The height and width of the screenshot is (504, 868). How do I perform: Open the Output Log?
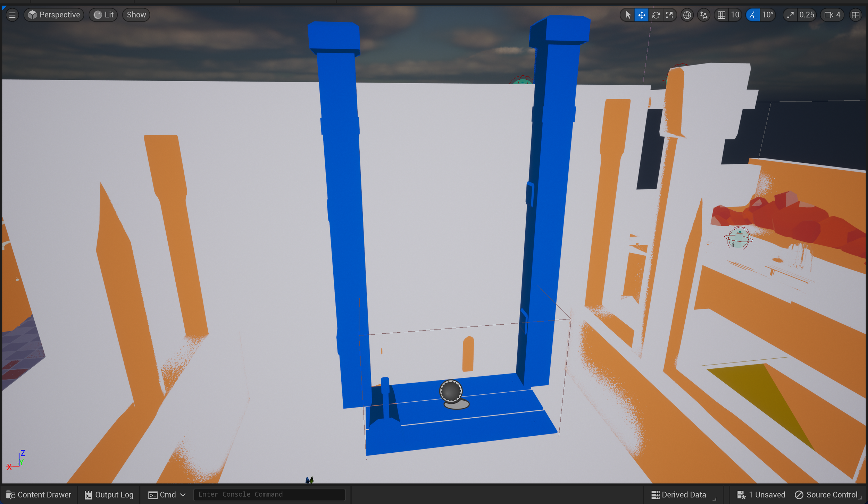tap(109, 495)
